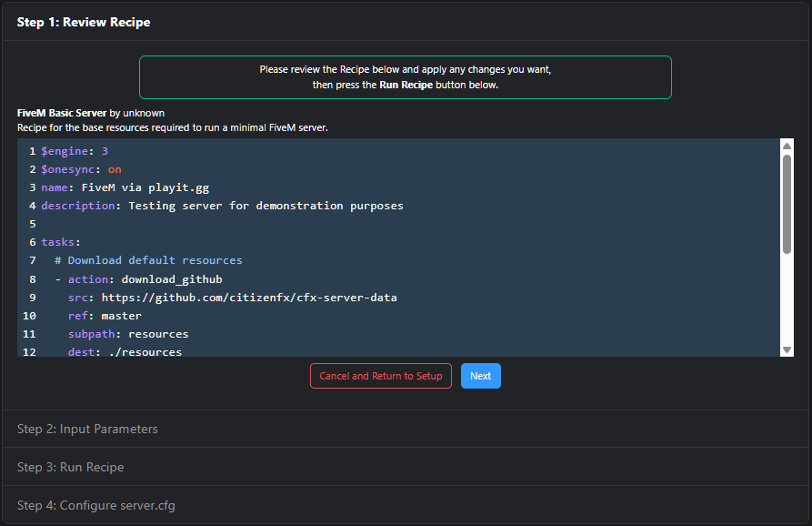This screenshot has height=526, width=812.
Task: Click the '# Download default resources' comment
Action: [148, 260]
